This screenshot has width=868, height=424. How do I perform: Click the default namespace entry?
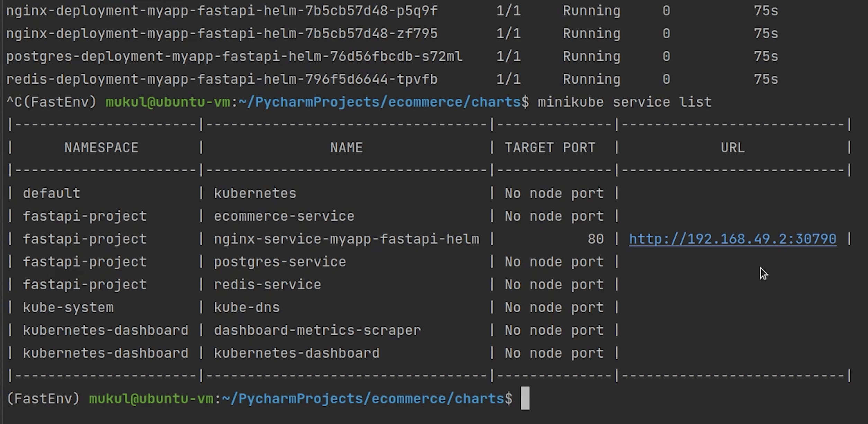click(x=52, y=193)
